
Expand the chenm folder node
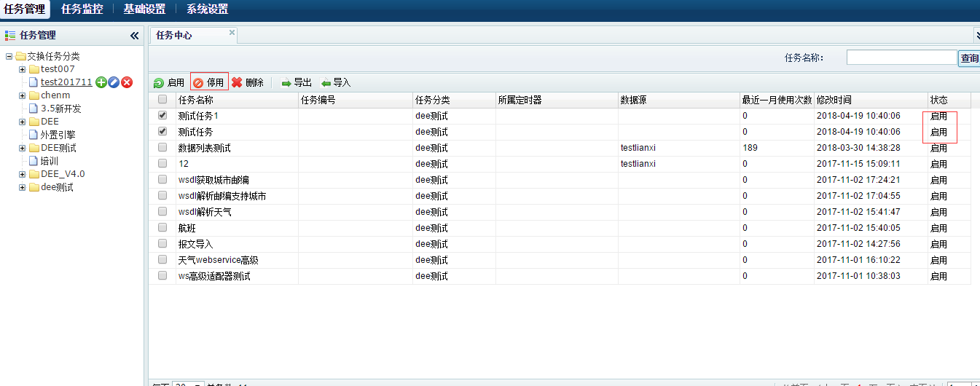point(22,95)
